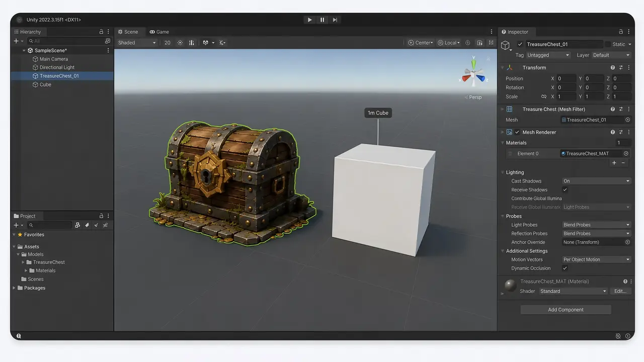The width and height of the screenshot is (644, 362).
Task: Open Transform component presets icon
Action: (x=621, y=67)
